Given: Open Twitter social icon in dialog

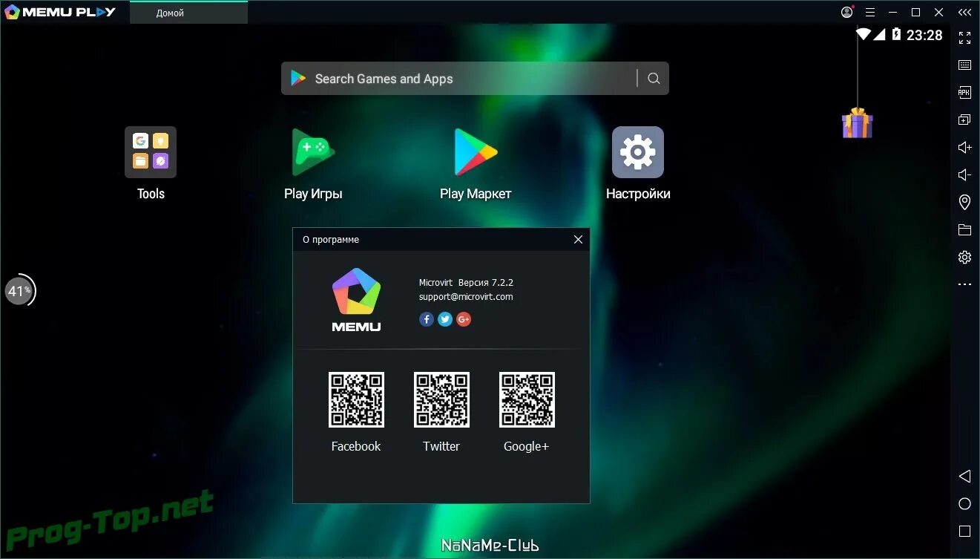Looking at the screenshot, I should point(445,319).
